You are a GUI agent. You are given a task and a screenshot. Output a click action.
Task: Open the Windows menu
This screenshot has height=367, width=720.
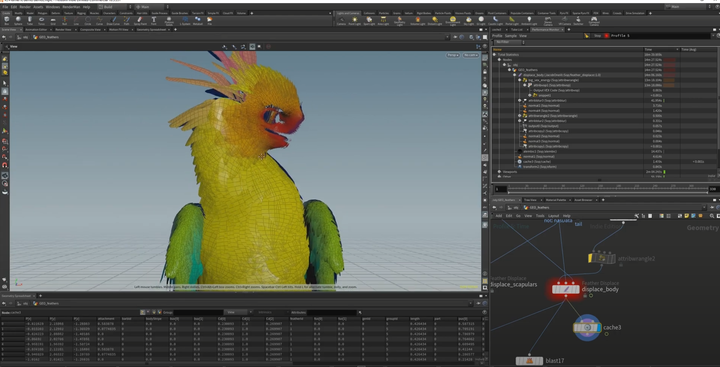[53, 7]
